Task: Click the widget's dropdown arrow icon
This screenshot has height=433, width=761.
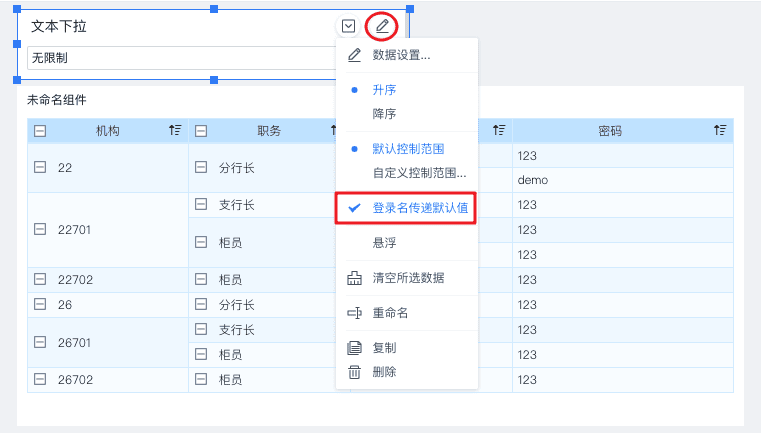Action: (x=348, y=26)
